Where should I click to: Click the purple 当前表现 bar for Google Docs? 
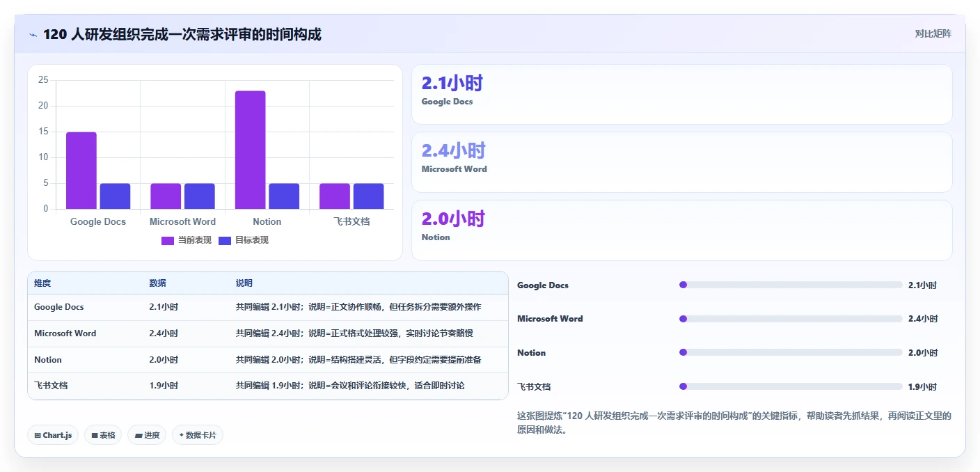81,171
